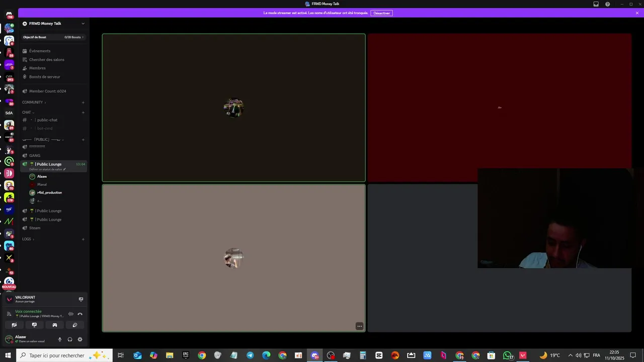Viewport: 644px width, 362px height.
Task: Open the 19°C weather widget
Action: pyautogui.click(x=550, y=355)
